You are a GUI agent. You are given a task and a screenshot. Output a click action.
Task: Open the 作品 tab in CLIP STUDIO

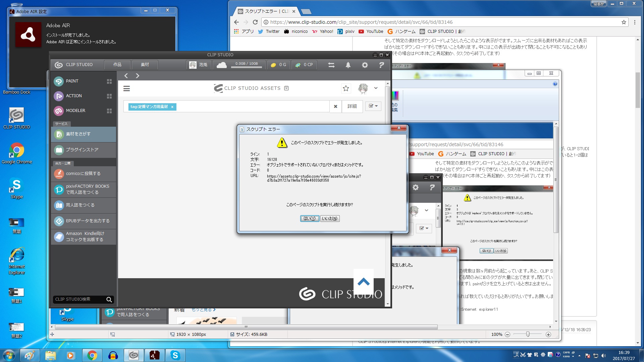click(x=117, y=65)
